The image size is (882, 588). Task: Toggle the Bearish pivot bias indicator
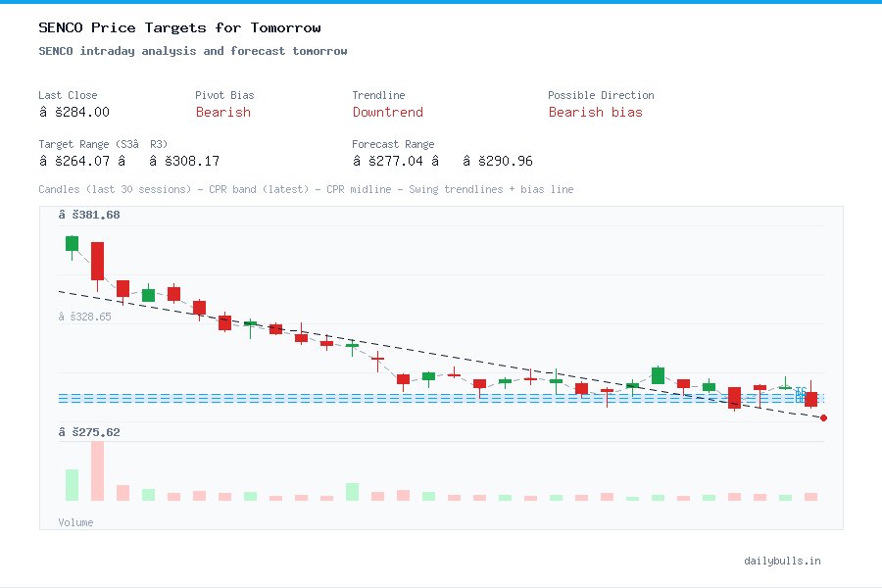point(223,113)
